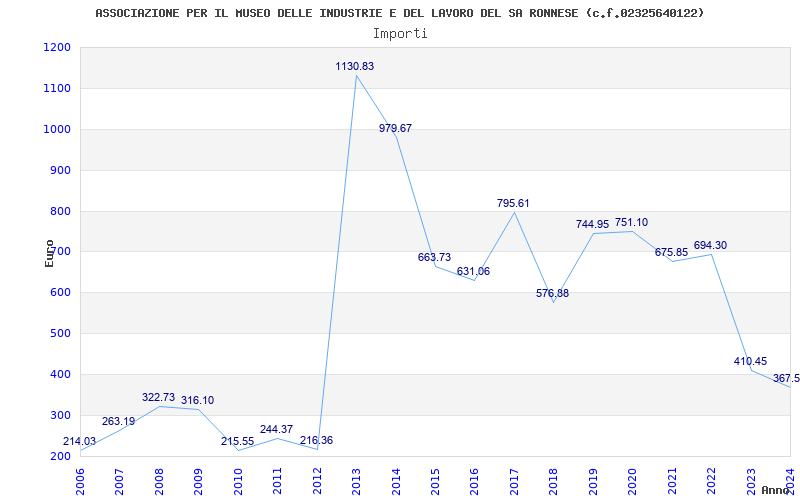
Task: Click data label 744.95
Action: click(592, 224)
